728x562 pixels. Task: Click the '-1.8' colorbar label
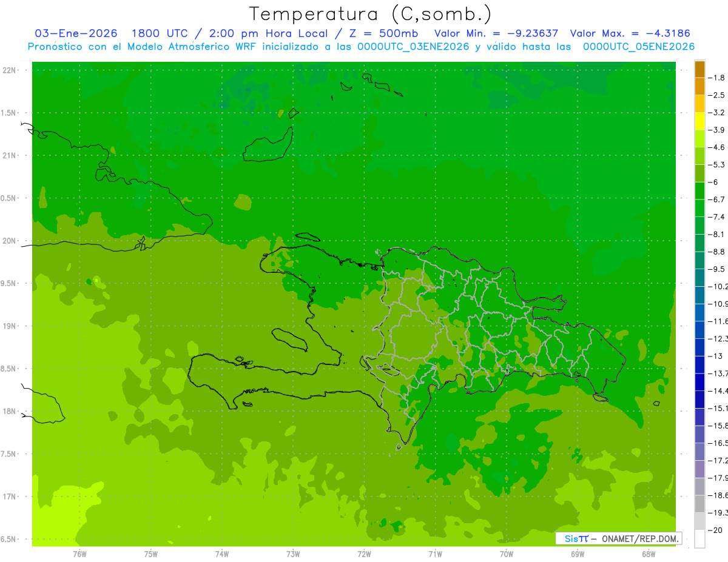[717, 78]
